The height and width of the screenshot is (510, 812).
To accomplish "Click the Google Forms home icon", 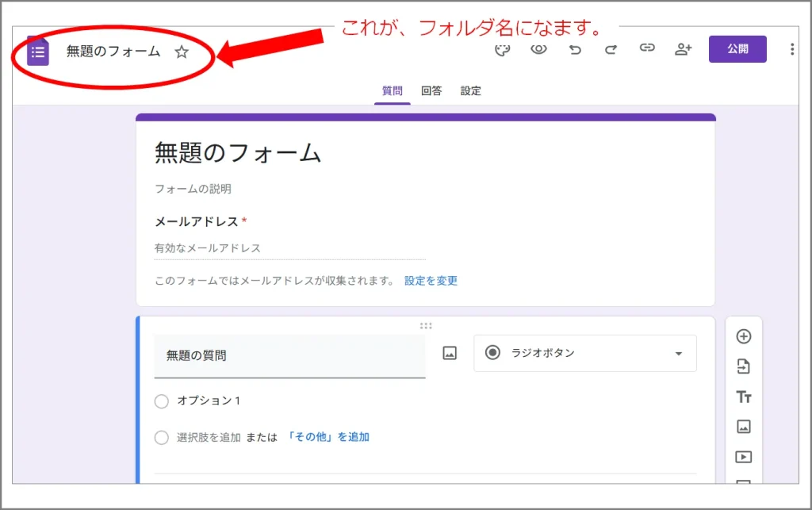I will pos(38,52).
